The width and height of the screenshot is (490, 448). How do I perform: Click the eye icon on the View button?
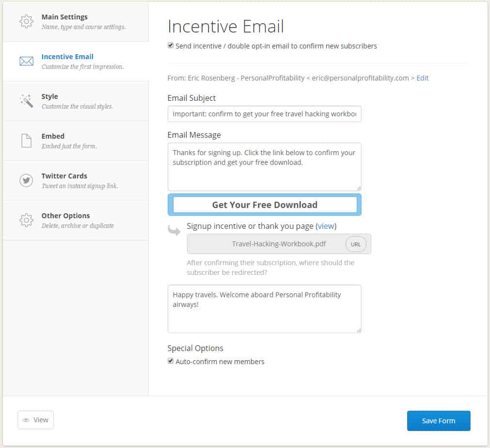click(27, 420)
